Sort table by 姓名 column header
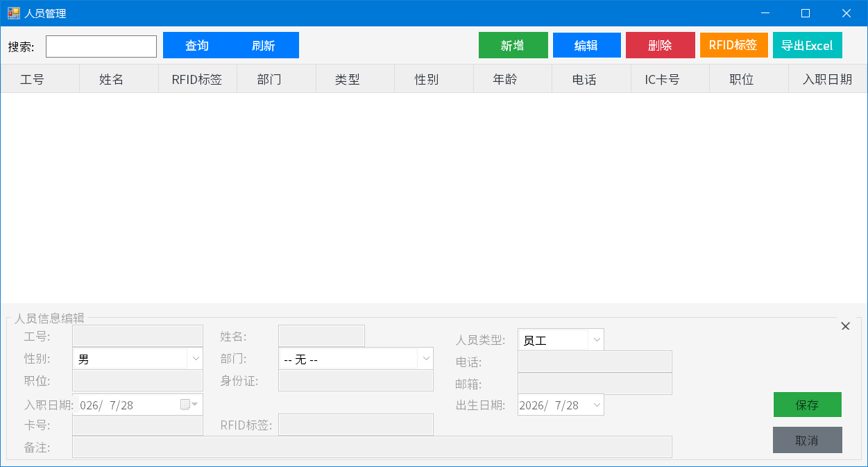 [119, 79]
